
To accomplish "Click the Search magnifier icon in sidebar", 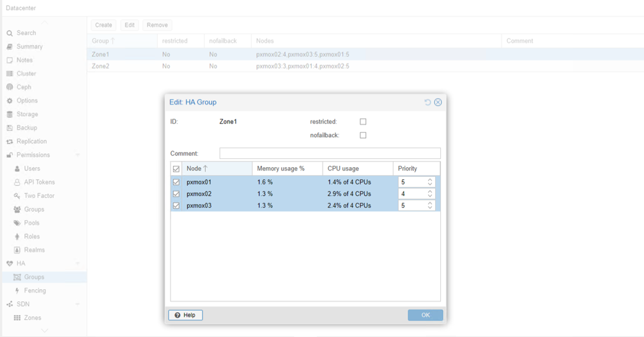I will (10, 33).
